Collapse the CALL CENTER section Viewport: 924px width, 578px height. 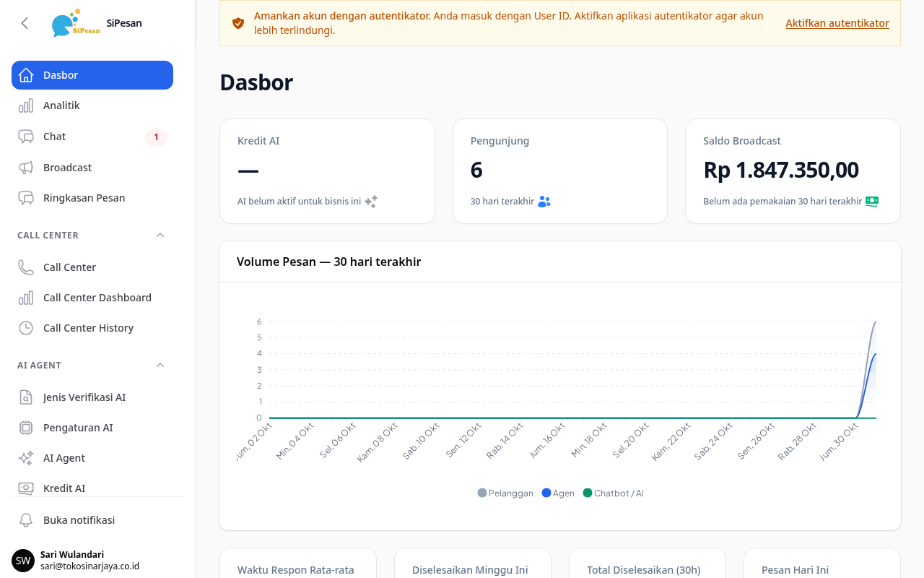click(160, 236)
